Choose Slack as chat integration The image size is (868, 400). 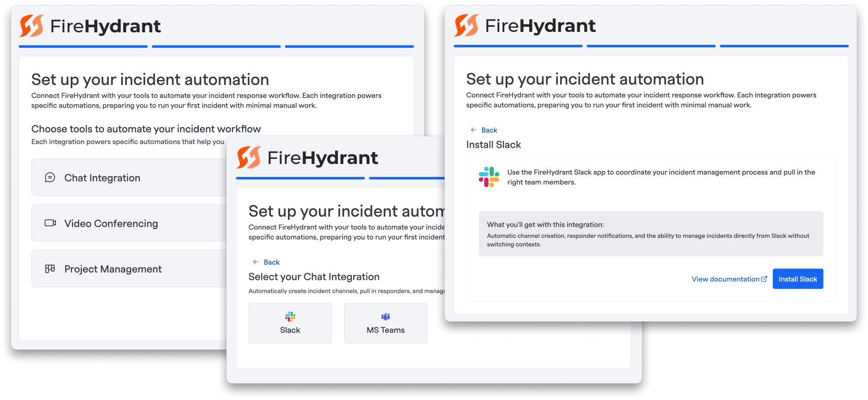(x=290, y=323)
